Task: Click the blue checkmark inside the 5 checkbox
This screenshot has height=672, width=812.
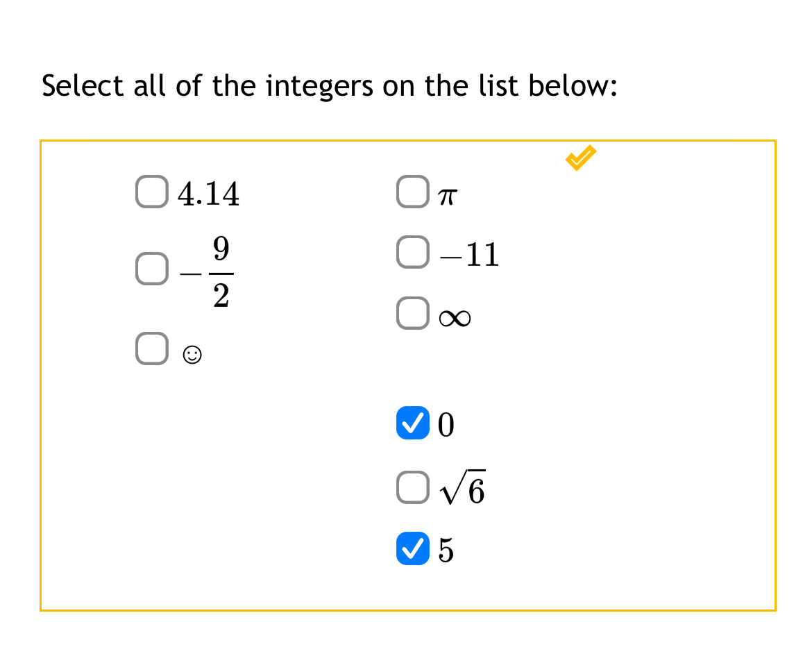Action: (x=412, y=549)
